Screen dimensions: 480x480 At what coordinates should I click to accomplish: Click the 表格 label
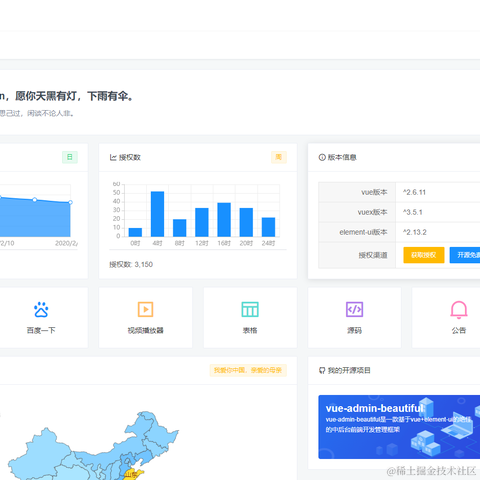250,330
